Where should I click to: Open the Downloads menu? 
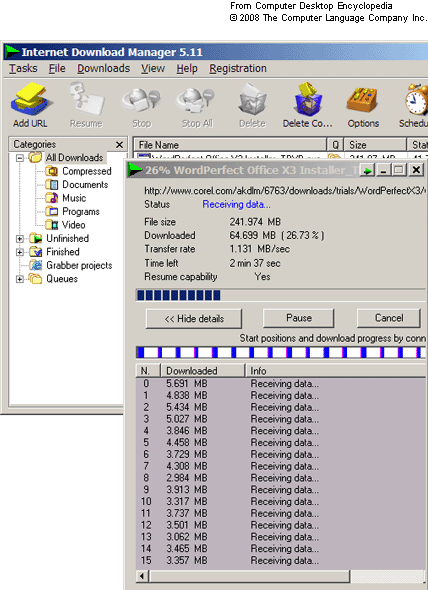pos(104,68)
